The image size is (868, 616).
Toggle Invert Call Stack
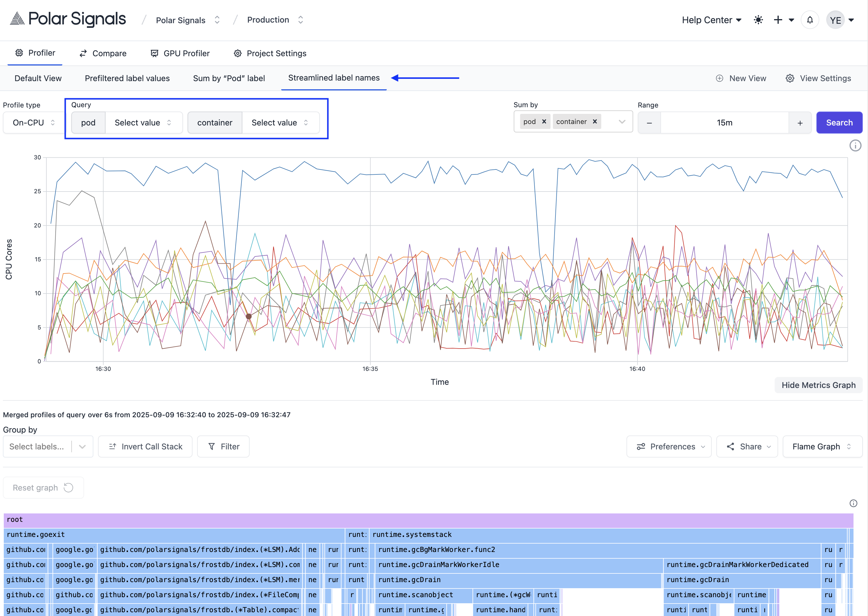[145, 447]
